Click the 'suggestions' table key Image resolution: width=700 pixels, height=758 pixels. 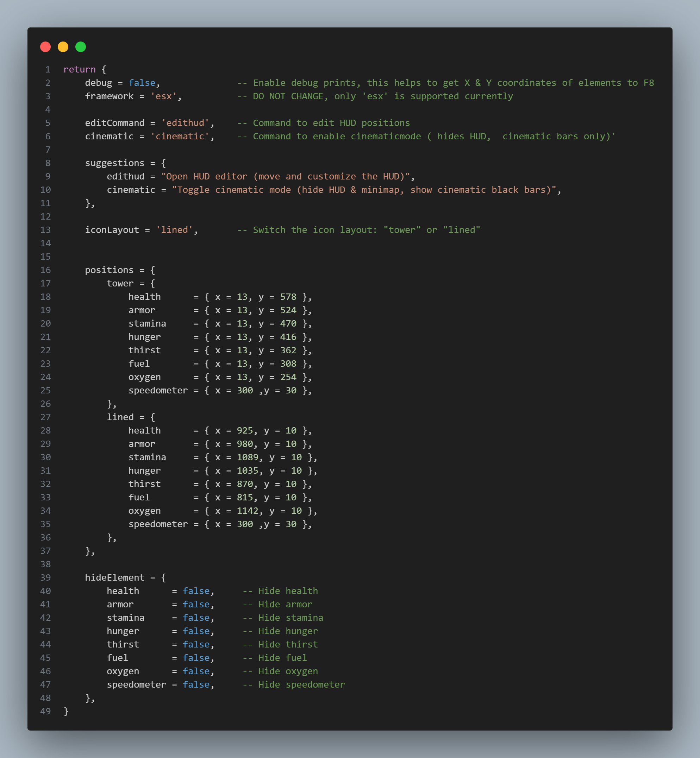[x=114, y=163]
